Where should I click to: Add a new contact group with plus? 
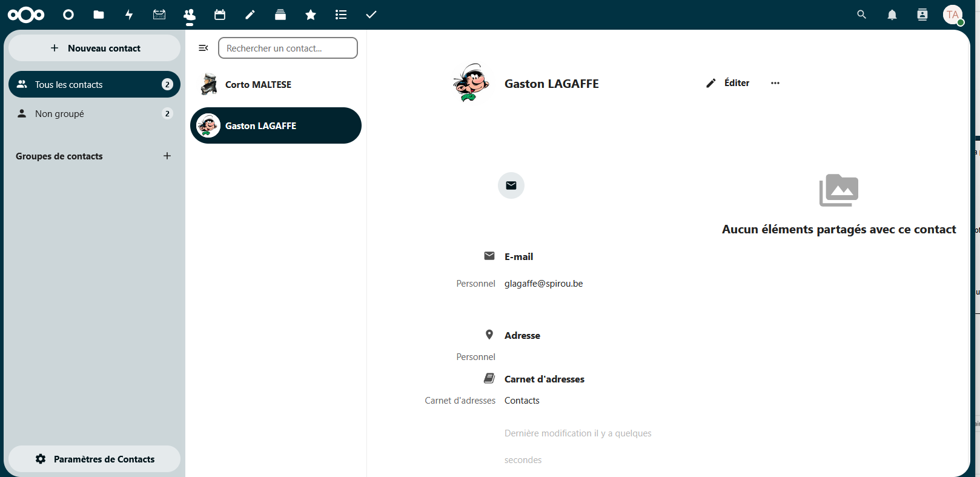pos(167,156)
